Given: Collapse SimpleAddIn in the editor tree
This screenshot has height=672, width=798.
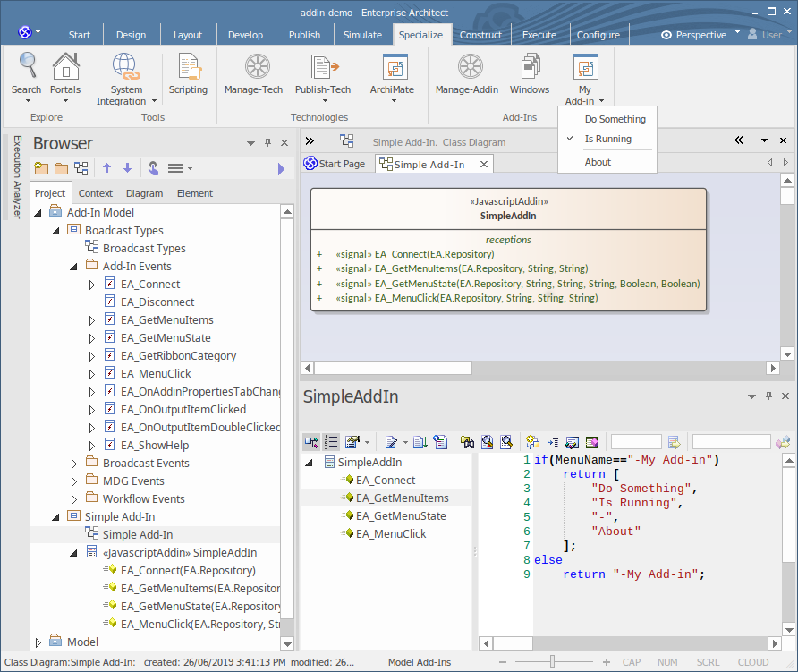Looking at the screenshot, I should pyautogui.click(x=309, y=463).
